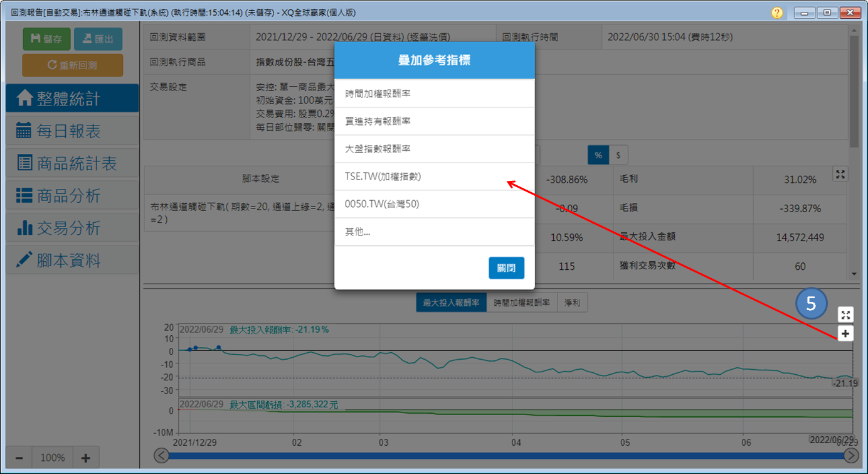The width and height of the screenshot is (868, 474).
Task: Zoom in using the bottom-left plus button
Action: tap(86, 458)
